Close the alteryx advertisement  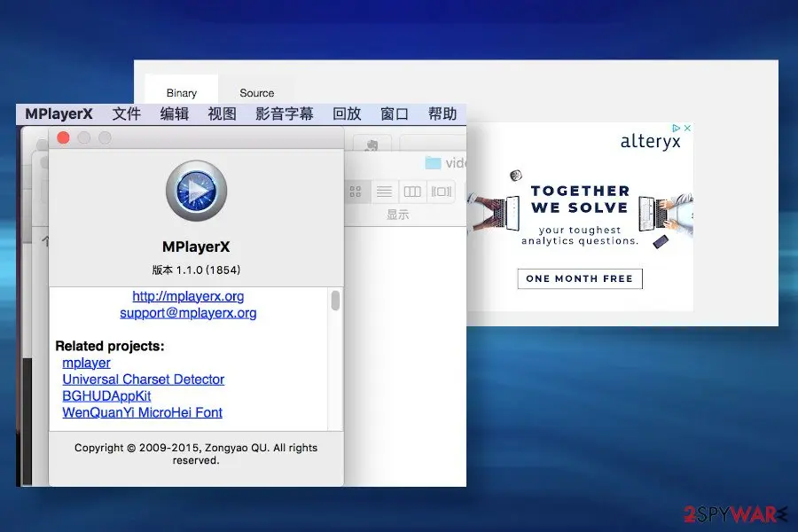click(687, 129)
